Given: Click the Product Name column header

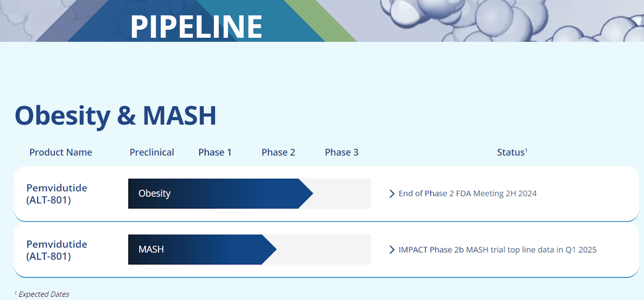Looking at the screenshot, I should click(x=61, y=153).
